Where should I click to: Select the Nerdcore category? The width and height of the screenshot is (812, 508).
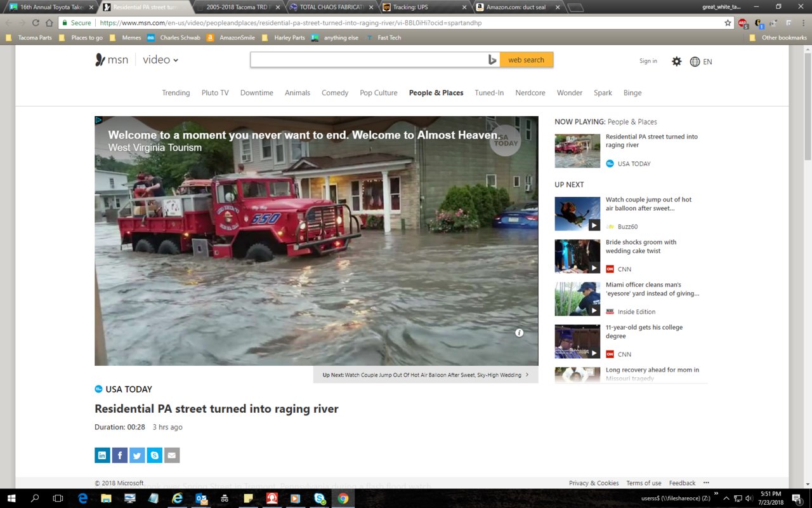[530, 93]
